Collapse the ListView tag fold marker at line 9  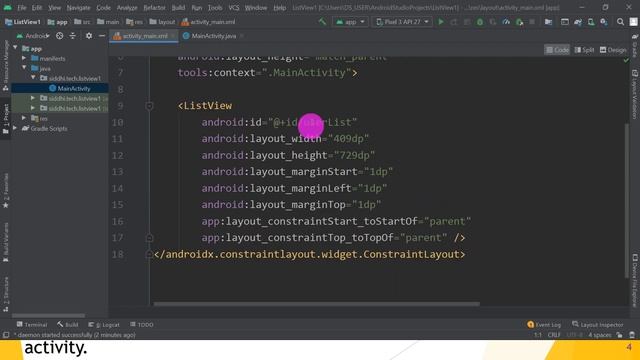coord(149,106)
